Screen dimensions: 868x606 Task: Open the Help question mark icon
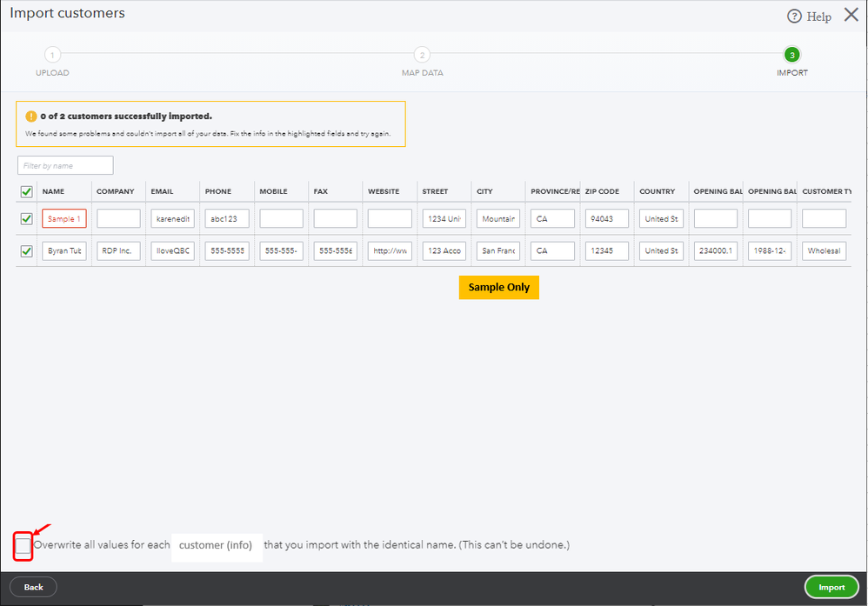[x=794, y=16]
